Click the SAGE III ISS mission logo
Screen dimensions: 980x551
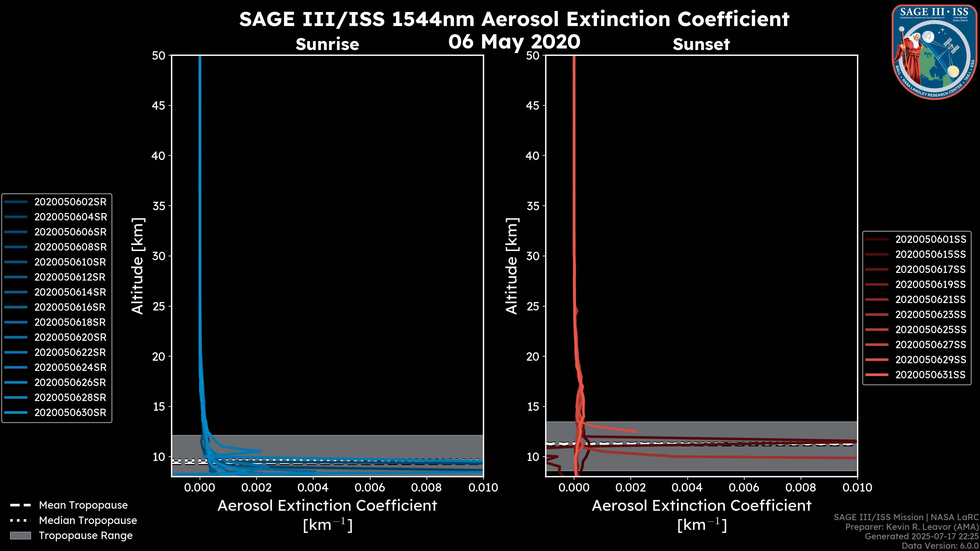tap(934, 52)
